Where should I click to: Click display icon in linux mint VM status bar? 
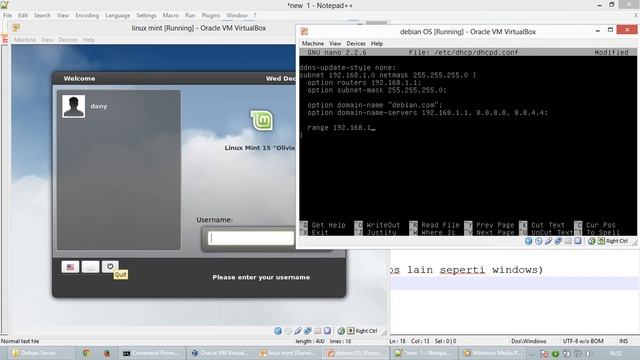(327, 331)
